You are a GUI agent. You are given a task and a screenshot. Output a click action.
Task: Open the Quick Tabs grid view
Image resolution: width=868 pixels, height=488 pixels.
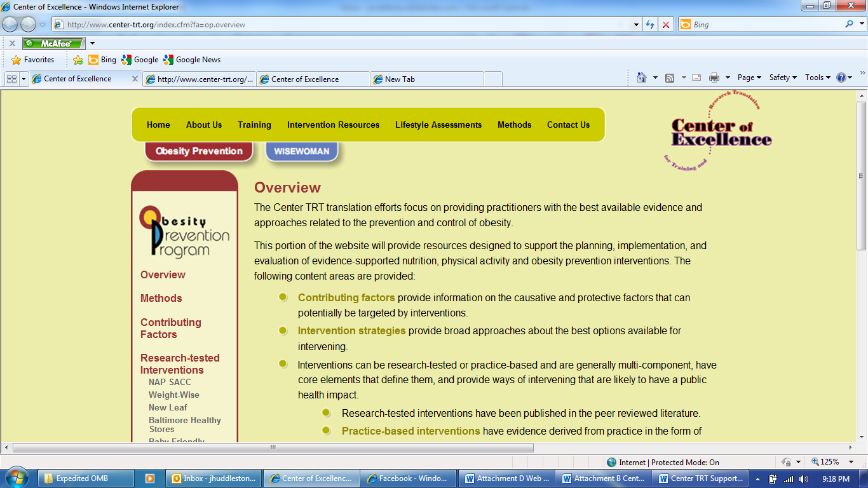(x=11, y=79)
